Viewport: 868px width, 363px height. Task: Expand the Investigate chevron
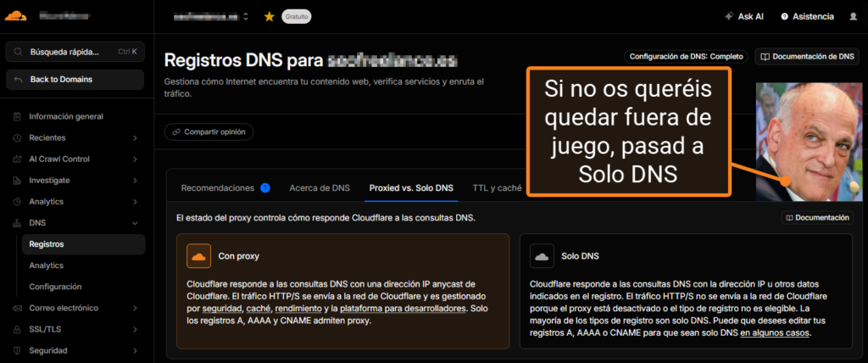tap(135, 181)
